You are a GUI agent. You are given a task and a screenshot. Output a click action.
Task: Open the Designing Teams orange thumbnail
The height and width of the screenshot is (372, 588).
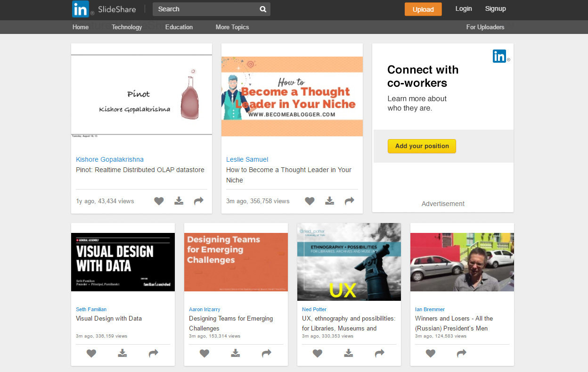pyautogui.click(x=236, y=262)
